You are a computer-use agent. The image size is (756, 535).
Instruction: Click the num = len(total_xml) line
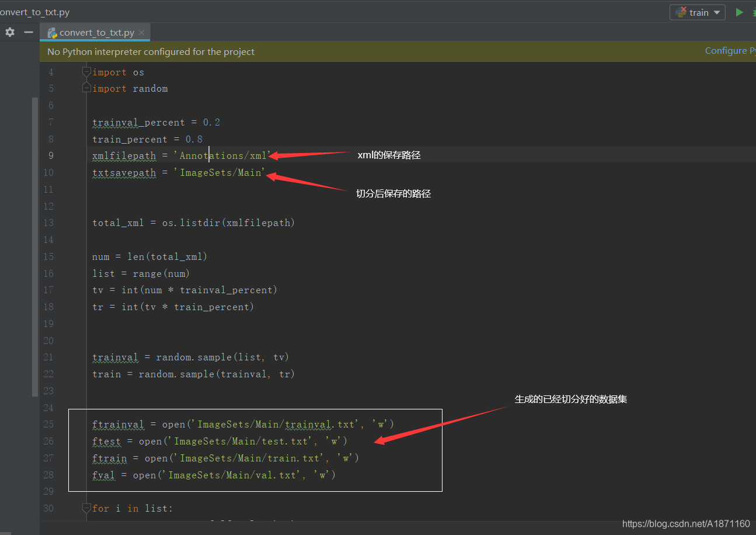[150, 256]
